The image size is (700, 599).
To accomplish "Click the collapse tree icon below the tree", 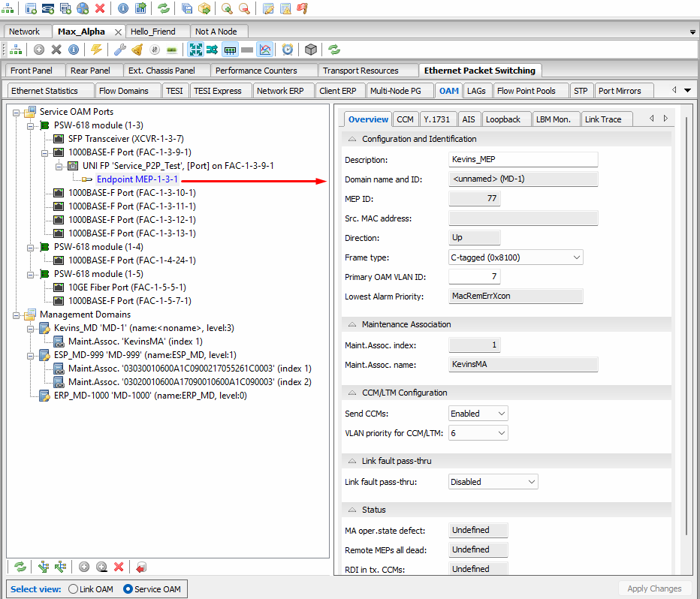I will pyautogui.click(x=60, y=567).
